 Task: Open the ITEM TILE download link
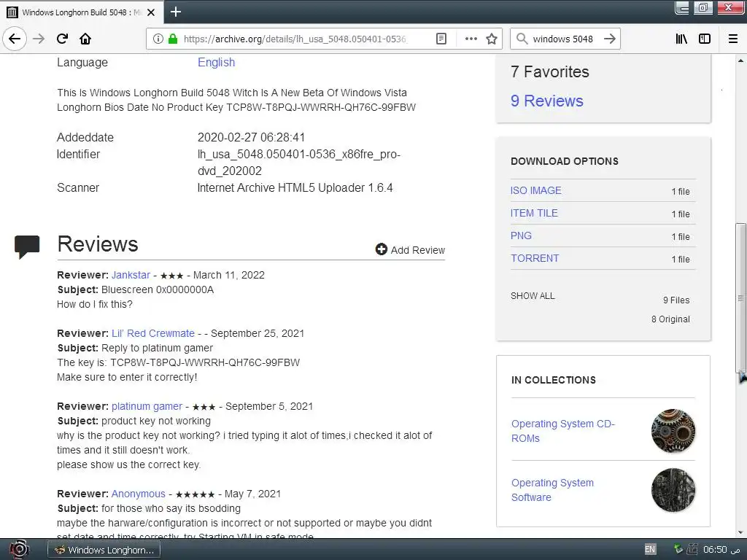click(x=534, y=213)
